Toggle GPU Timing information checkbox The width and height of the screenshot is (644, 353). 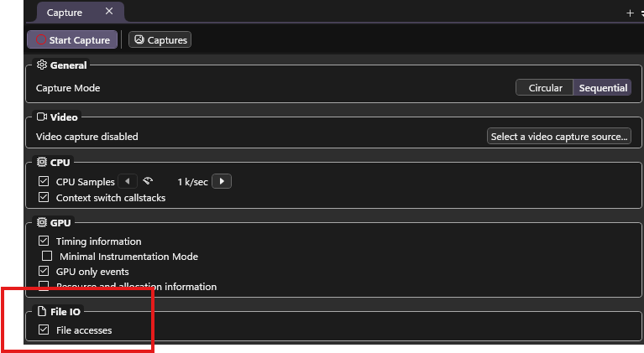pos(44,241)
